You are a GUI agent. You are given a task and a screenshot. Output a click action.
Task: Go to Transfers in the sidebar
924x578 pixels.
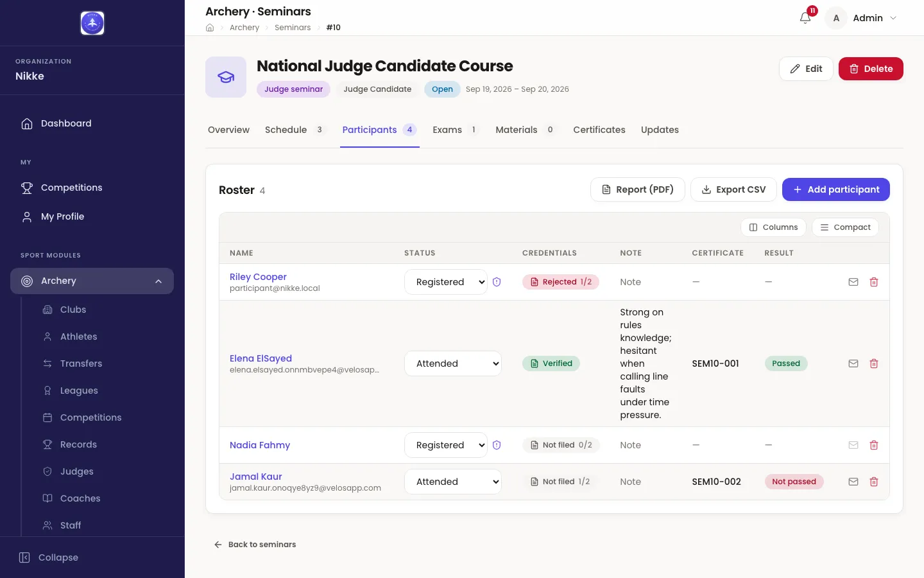pos(81,363)
